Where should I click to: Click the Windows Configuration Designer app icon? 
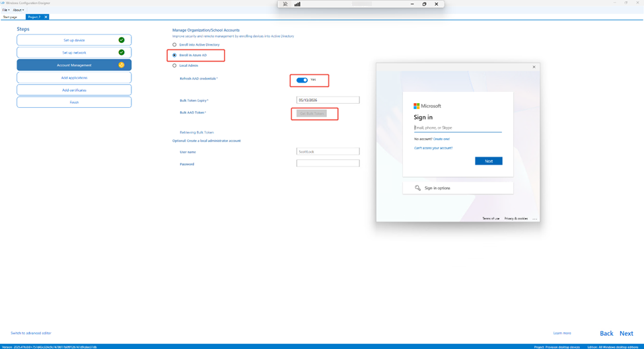coord(3,3)
